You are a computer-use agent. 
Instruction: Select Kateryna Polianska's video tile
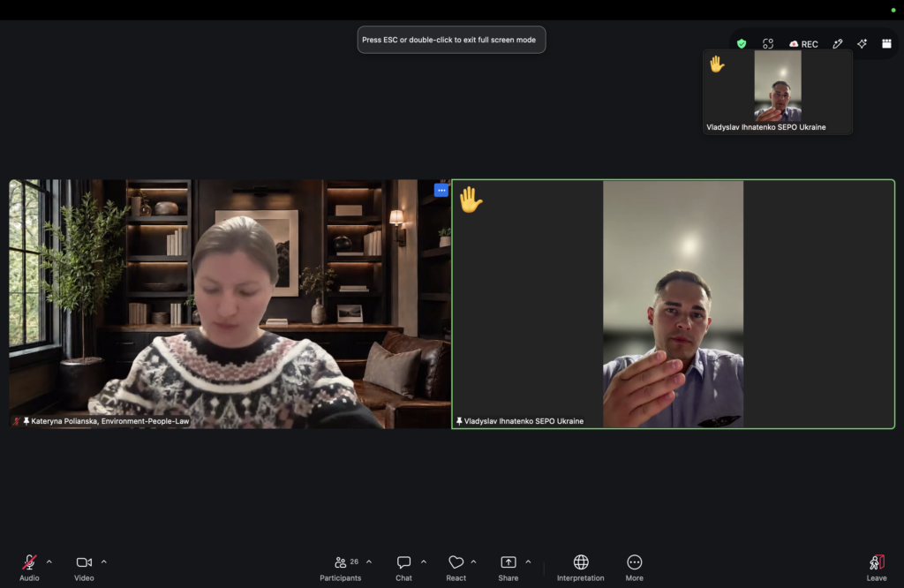pyautogui.click(x=230, y=304)
